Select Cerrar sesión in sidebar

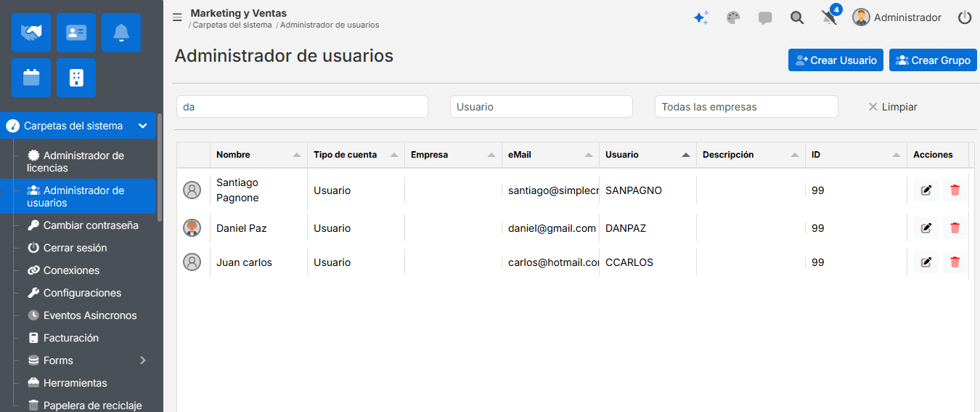point(67,248)
